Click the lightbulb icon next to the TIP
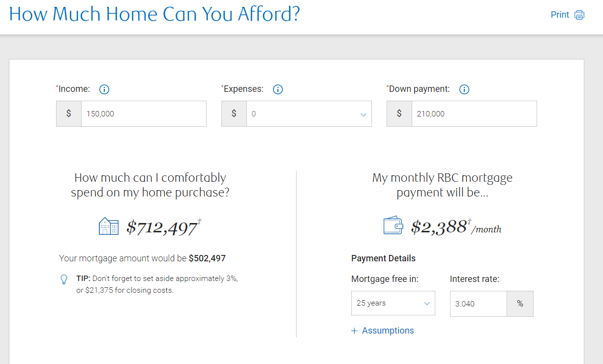This screenshot has width=603, height=364. click(x=63, y=279)
